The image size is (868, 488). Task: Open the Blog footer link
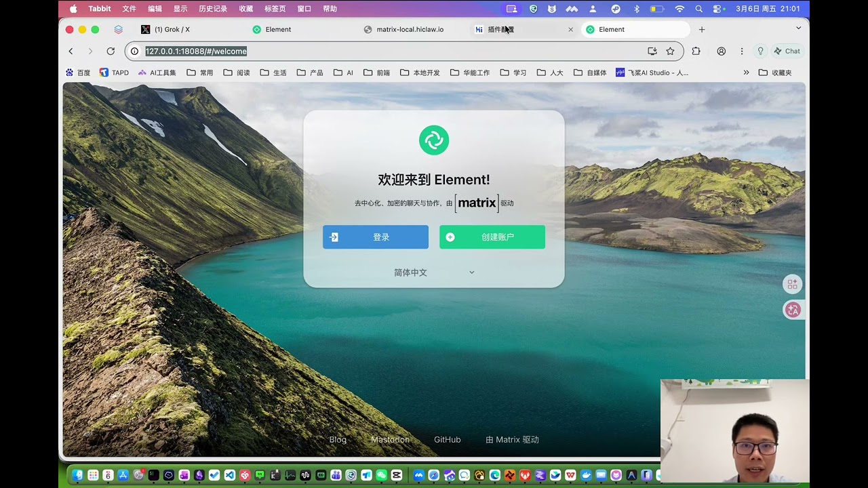pyautogui.click(x=338, y=440)
